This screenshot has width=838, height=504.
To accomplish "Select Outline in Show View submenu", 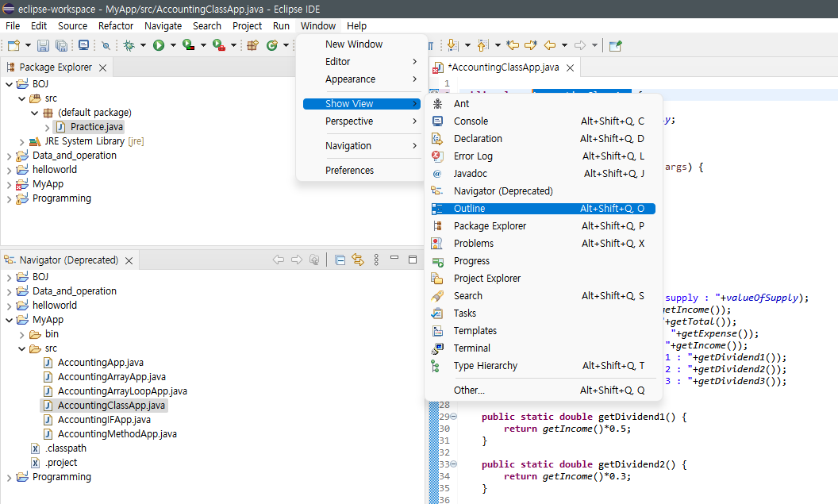I will pos(543,209).
